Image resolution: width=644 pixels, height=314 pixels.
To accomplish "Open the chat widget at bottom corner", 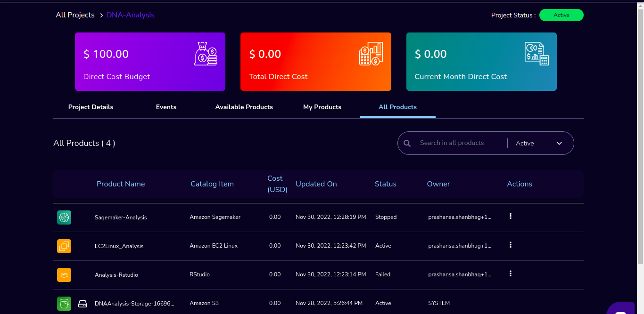I will 620,308.
